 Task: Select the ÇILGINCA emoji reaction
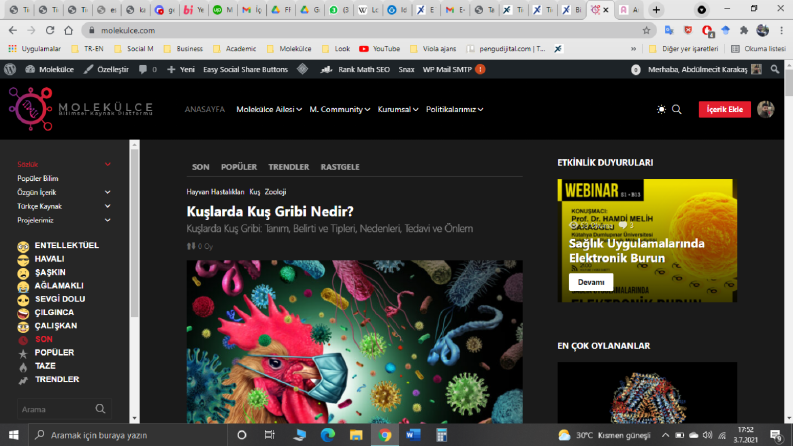click(x=23, y=314)
